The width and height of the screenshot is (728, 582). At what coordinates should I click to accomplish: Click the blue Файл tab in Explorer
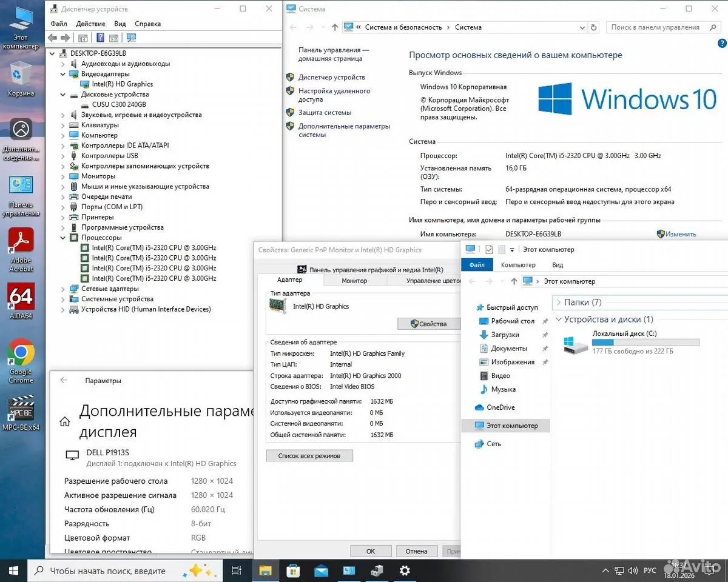point(477,265)
